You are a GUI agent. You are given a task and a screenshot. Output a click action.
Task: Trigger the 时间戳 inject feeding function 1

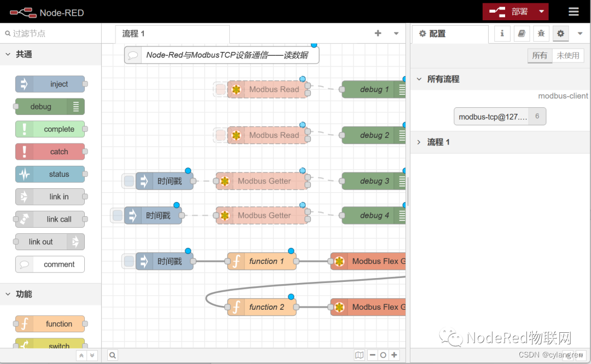pyautogui.click(x=129, y=261)
